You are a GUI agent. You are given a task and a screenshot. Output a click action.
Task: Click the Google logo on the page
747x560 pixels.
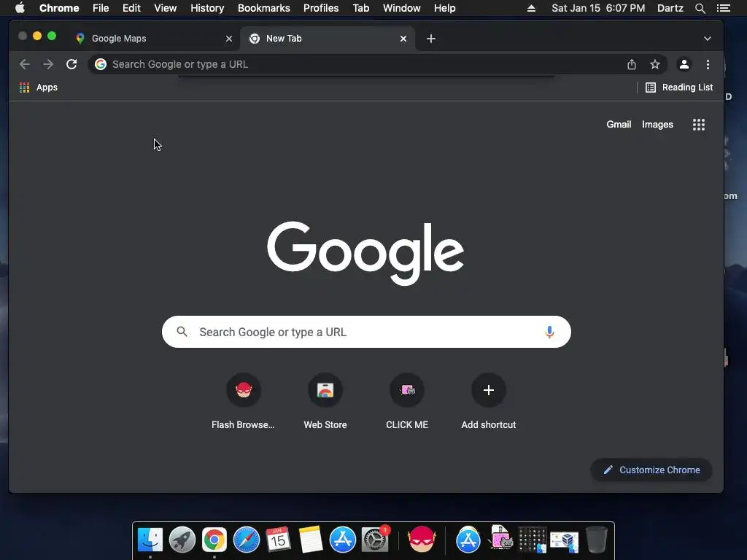pos(365,252)
